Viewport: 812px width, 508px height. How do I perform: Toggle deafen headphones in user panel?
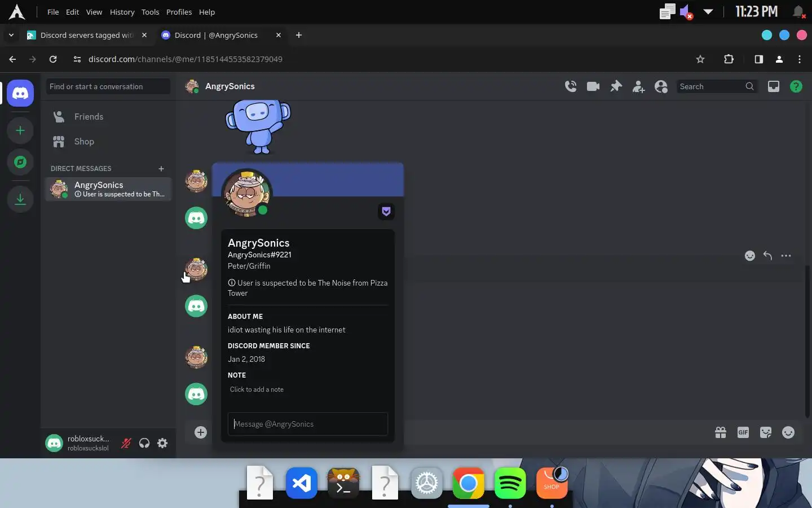point(144,443)
